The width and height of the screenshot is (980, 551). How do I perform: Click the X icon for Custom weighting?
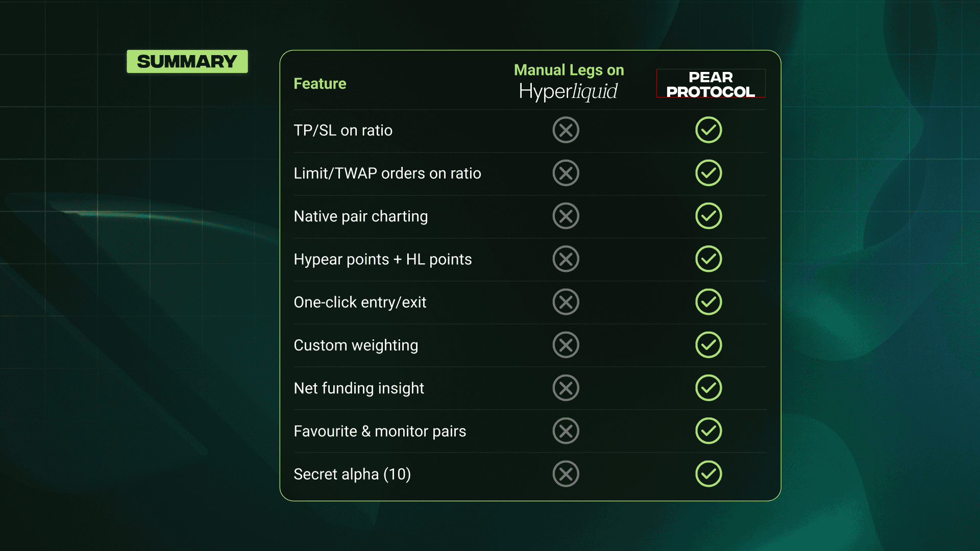[566, 345]
